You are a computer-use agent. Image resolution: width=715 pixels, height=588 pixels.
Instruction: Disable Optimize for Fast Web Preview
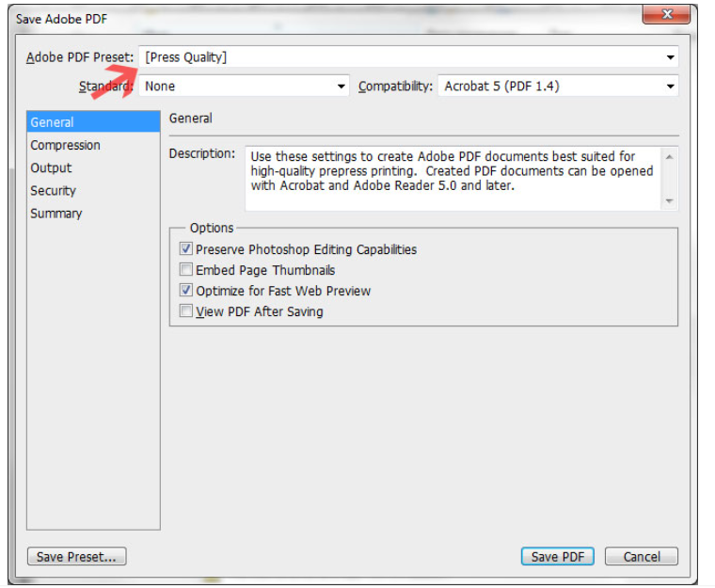[x=185, y=290]
